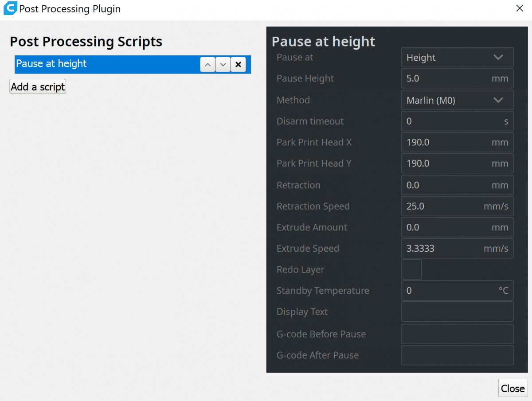Screen dimensions: 532x401
Task: Focus the Park Print Head Y field
Action: click(446, 164)
